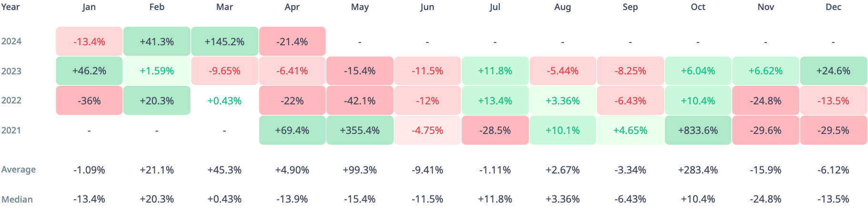Click the Average row label

point(19,170)
